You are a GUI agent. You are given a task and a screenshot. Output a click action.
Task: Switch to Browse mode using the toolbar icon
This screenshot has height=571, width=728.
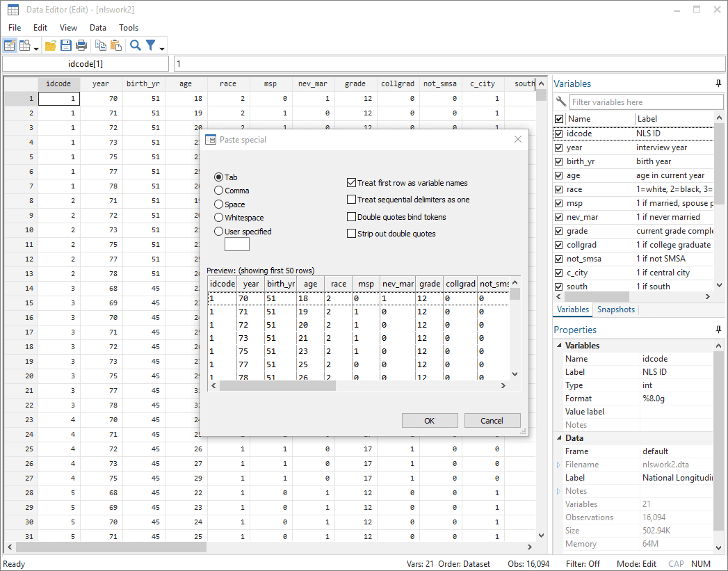[x=25, y=45]
